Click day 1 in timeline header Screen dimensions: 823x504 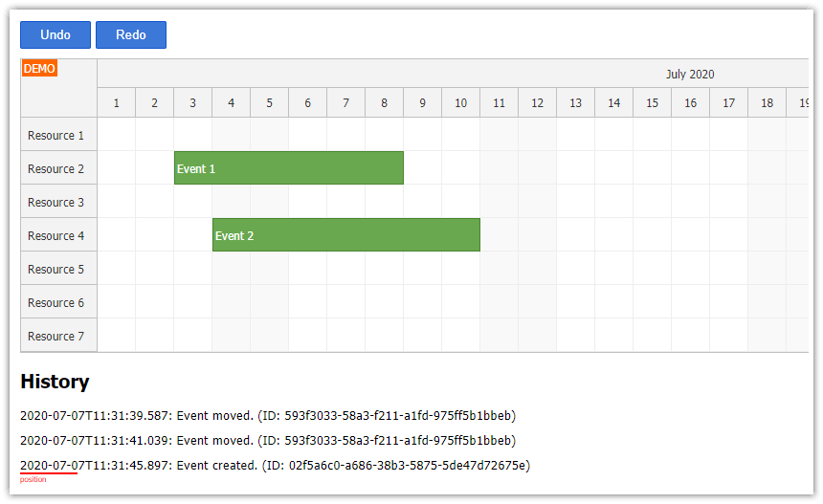tap(117, 102)
